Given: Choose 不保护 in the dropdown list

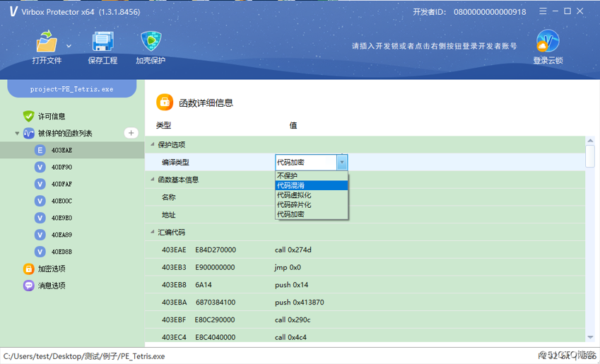Looking at the screenshot, I should click(x=312, y=176).
